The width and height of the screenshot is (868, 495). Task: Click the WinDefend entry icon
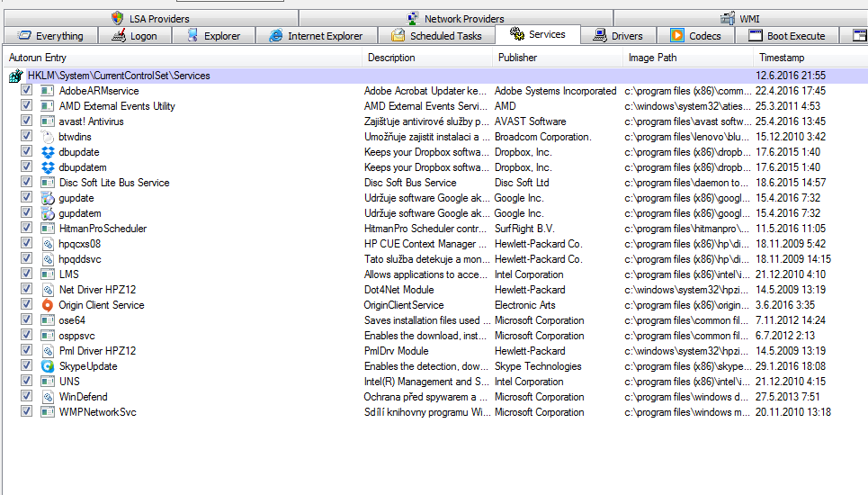click(x=48, y=397)
